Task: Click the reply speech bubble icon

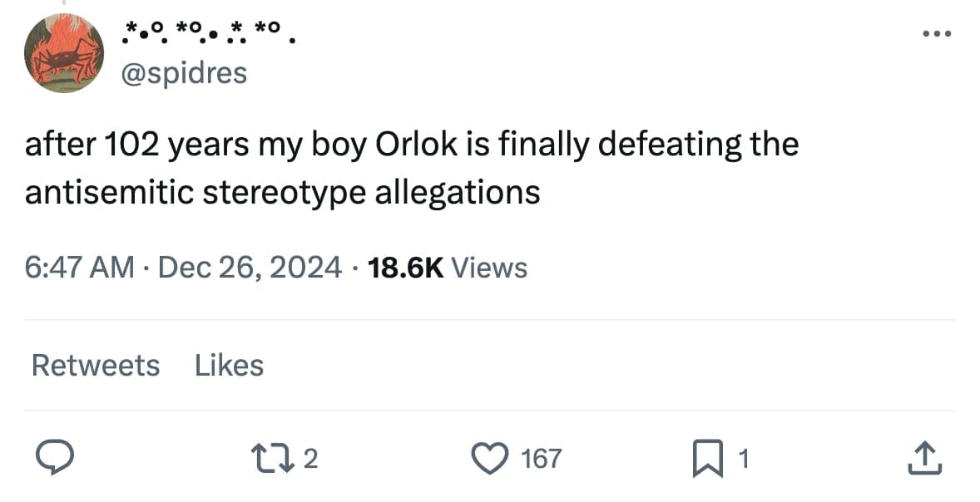Action: [55, 458]
